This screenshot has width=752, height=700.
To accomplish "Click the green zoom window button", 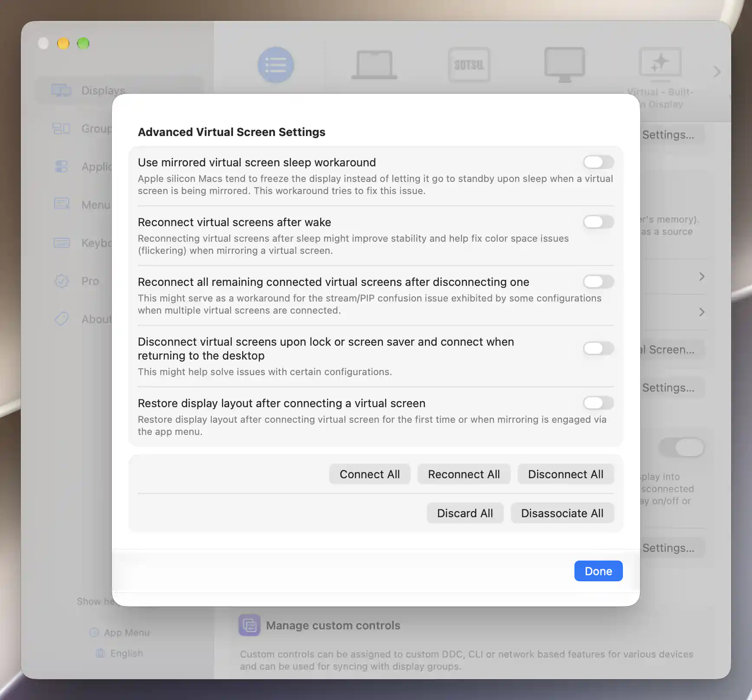I will pos(83,43).
